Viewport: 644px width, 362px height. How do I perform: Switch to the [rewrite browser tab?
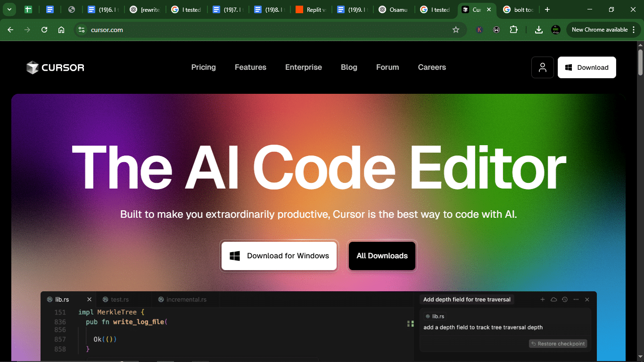click(x=144, y=9)
